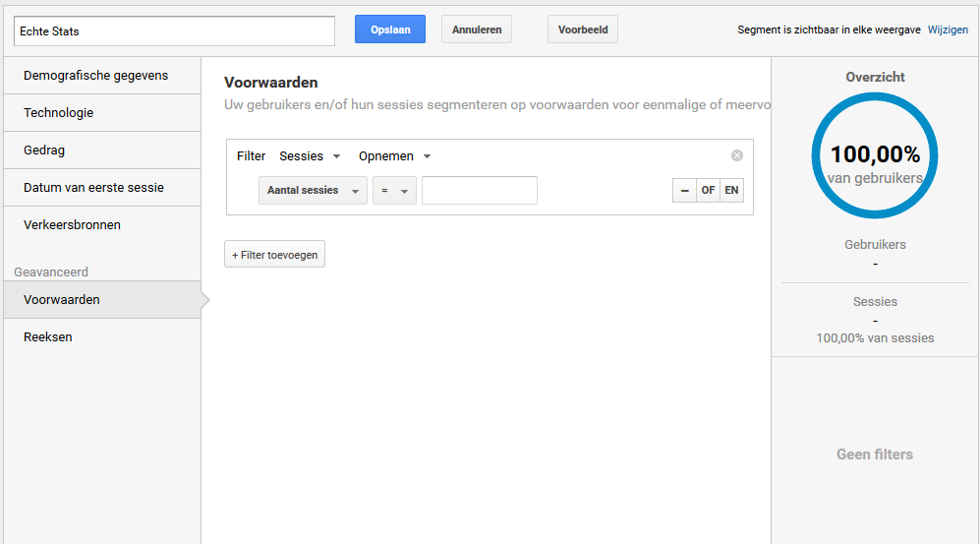Click the segment name field Echte Stats
Viewport: 980px width, 544px height.
click(175, 30)
